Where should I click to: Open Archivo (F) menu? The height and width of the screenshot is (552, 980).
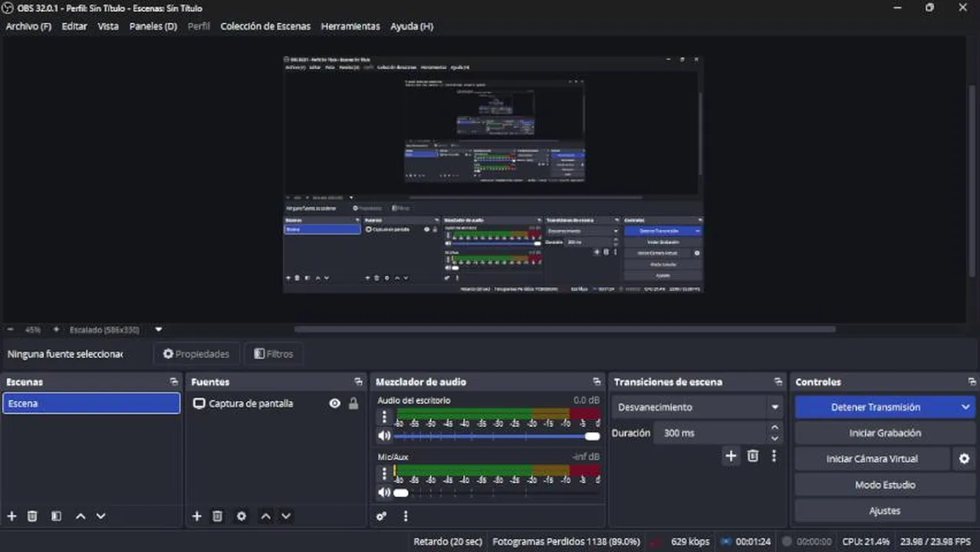pyautogui.click(x=28, y=26)
